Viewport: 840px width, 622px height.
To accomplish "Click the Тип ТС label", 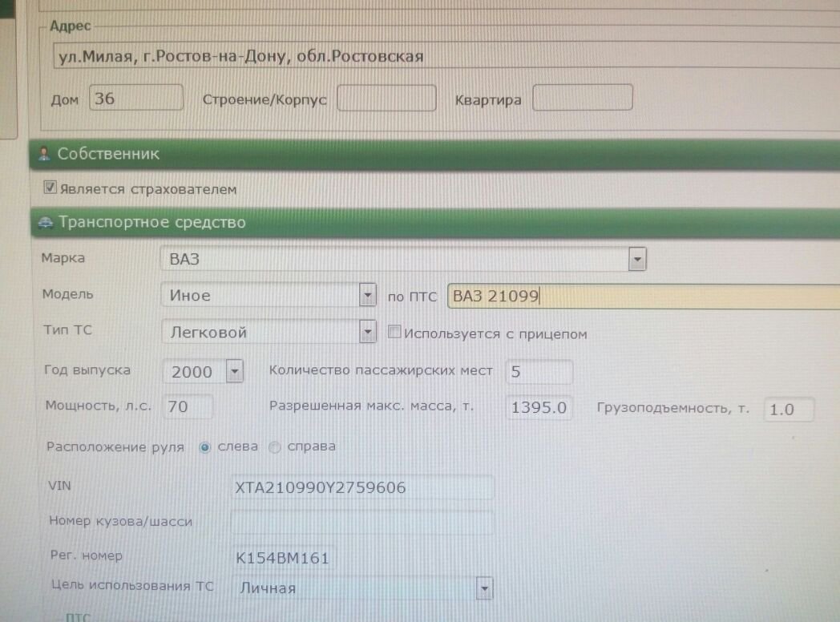I will coord(67,329).
